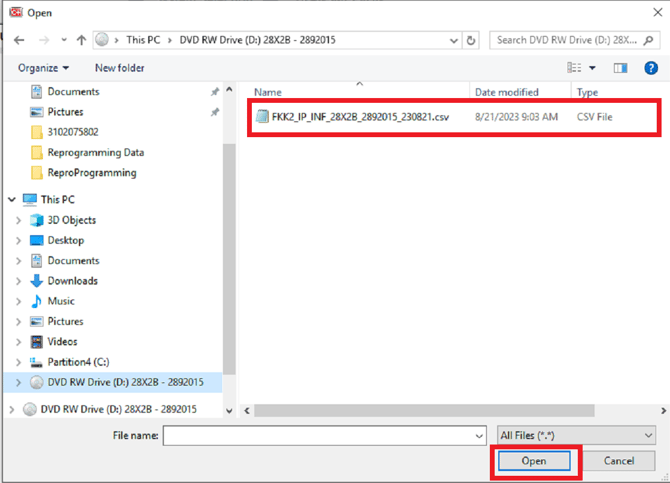Screen dimensions: 670x483
Task: Open the view options dropdown arrow
Action: coord(592,68)
